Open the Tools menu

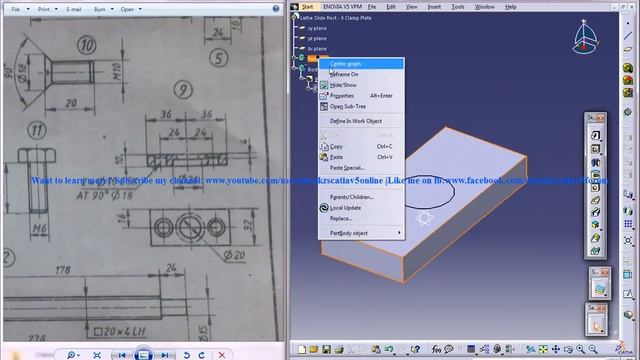[458, 7]
